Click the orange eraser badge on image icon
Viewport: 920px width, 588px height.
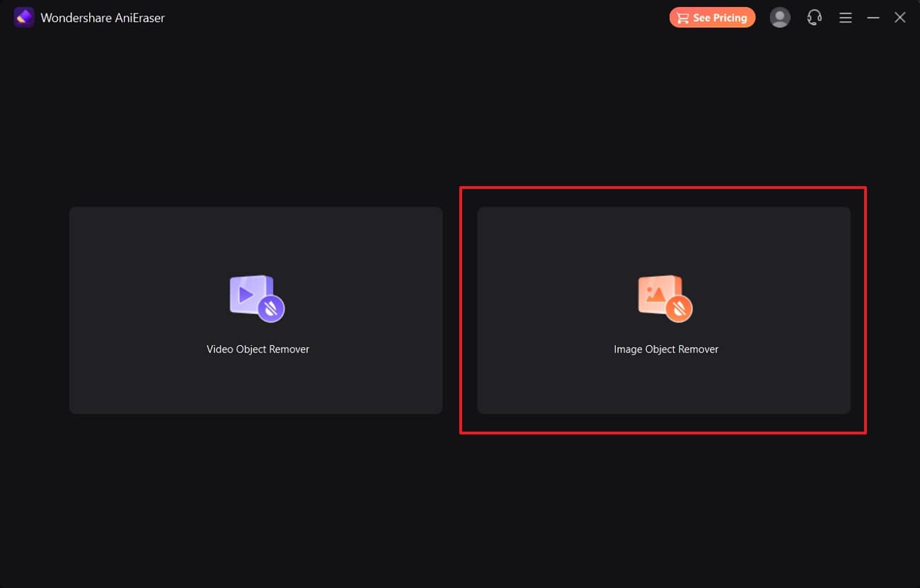(x=679, y=309)
